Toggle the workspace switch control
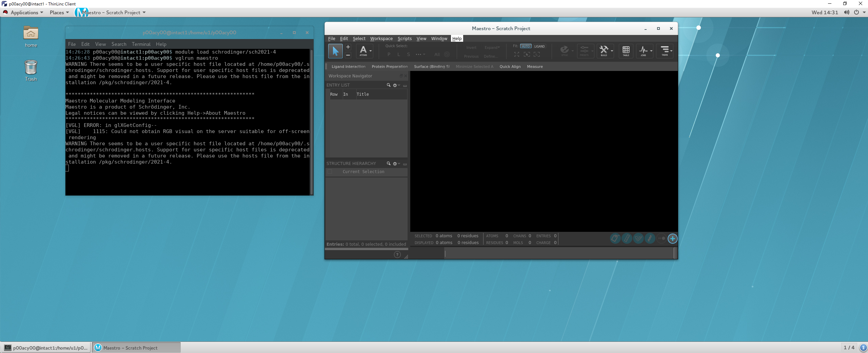The width and height of the screenshot is (868, 353). 661,239
